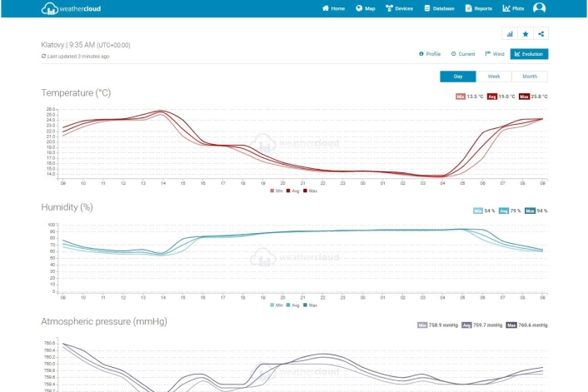Image resolution: width=588 pixels, height=392 pixels.
Task: Open the Wind tab
Action: (x=495, y=54)
